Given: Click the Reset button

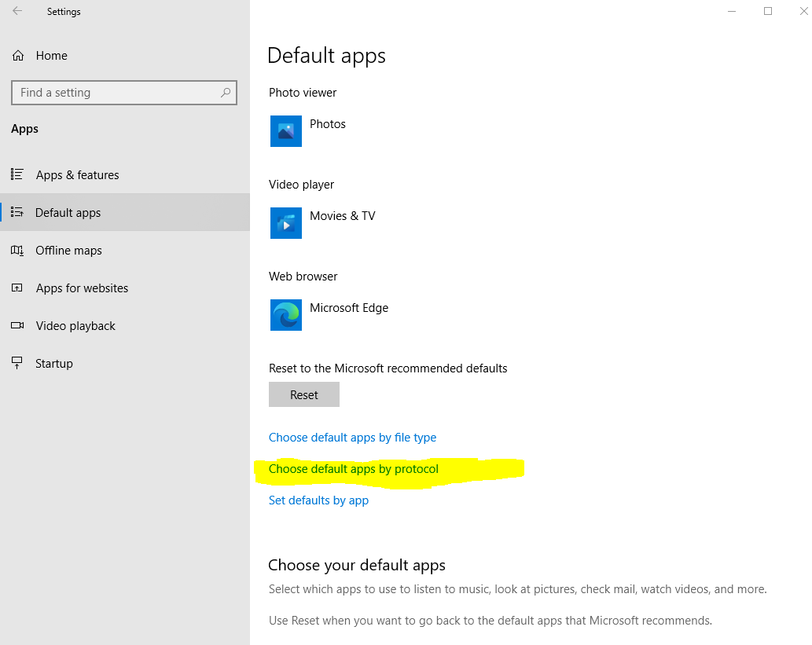Looking at the screenshot, I should [304, 394].
